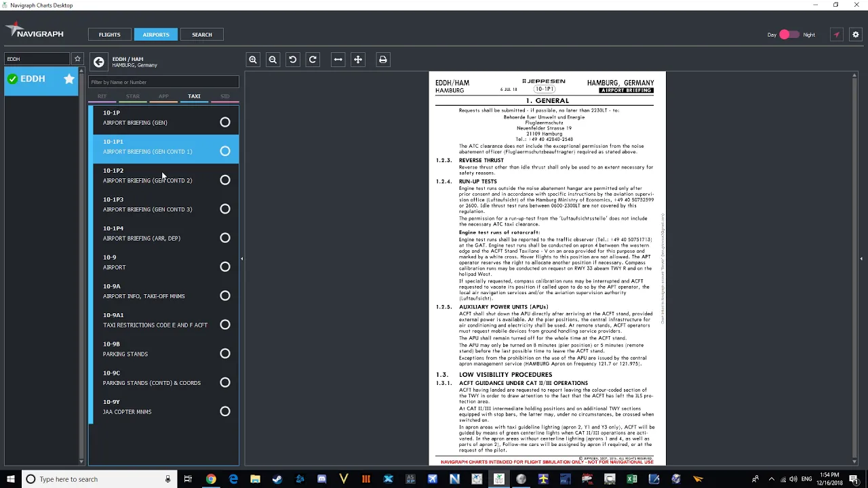Switch to STAR chart category
Image resolution: width=868 pixels, height=488 pixels.
132,96
